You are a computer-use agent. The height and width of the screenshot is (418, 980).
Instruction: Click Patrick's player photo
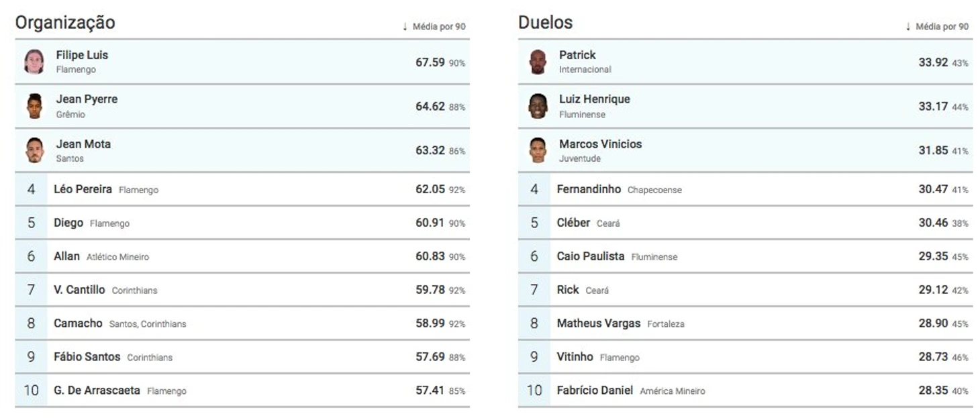tap(537, 62)
